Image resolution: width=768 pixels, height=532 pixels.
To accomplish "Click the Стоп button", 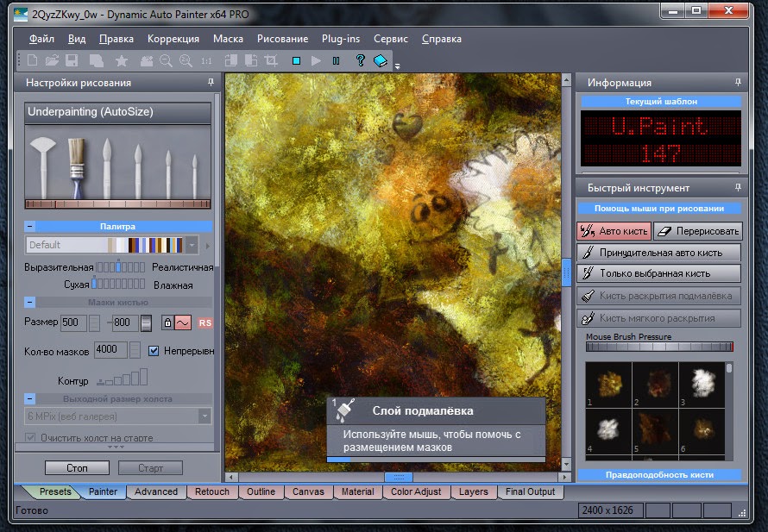I will point(77,468).
